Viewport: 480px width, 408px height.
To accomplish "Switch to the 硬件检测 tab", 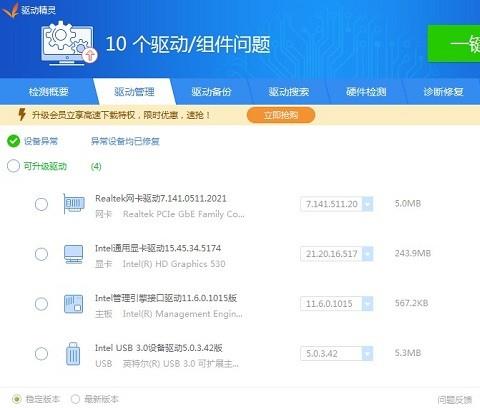I will [x=366, y=92].
